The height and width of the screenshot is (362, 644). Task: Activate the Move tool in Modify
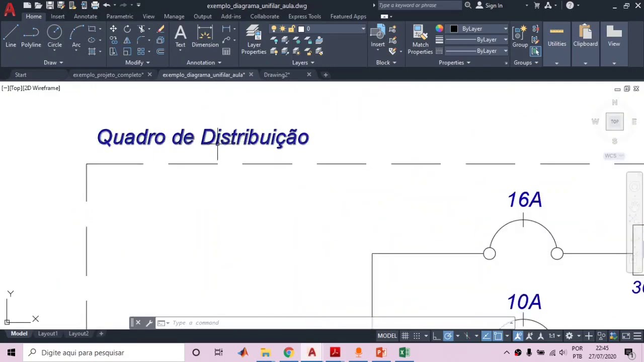click(x=113, y=29)
